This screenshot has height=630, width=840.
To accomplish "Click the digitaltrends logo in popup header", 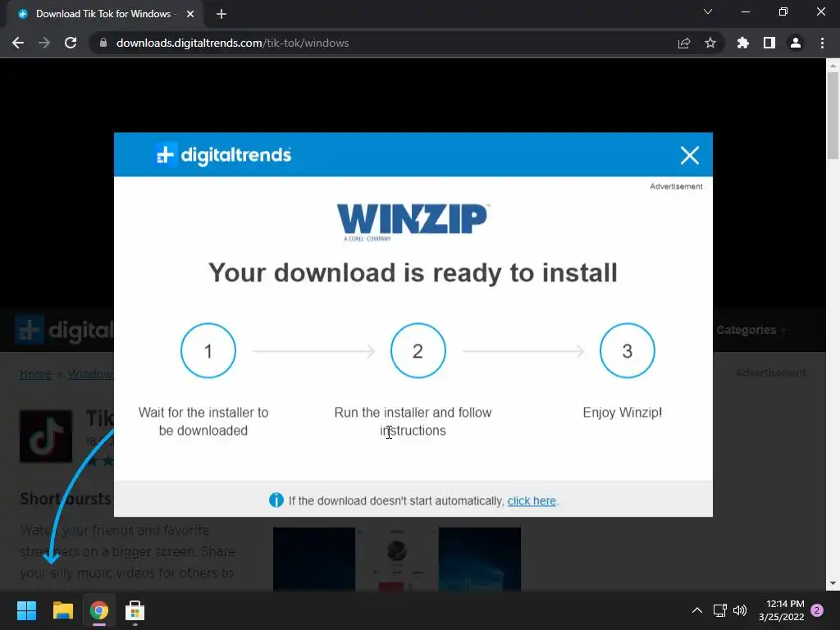I will click(x=223, y=155).
